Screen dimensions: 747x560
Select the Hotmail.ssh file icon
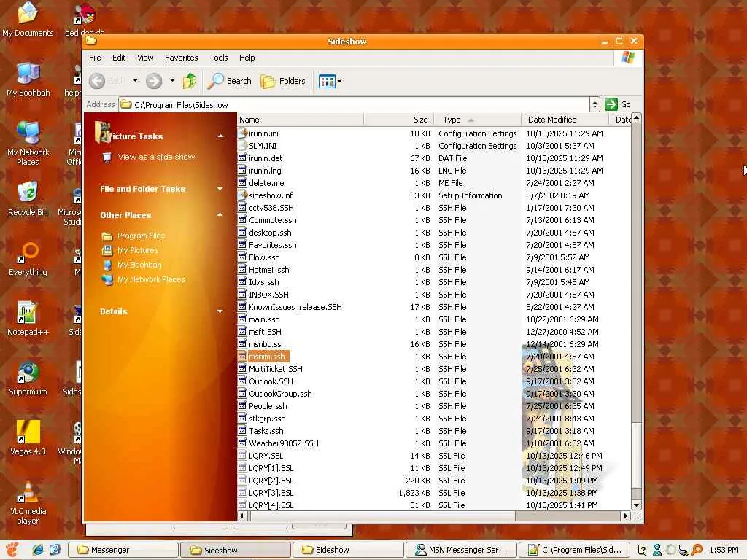click(x=242, y=270)
